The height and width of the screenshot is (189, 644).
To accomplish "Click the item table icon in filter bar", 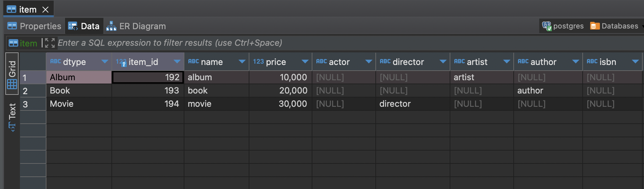I will 13,43.
